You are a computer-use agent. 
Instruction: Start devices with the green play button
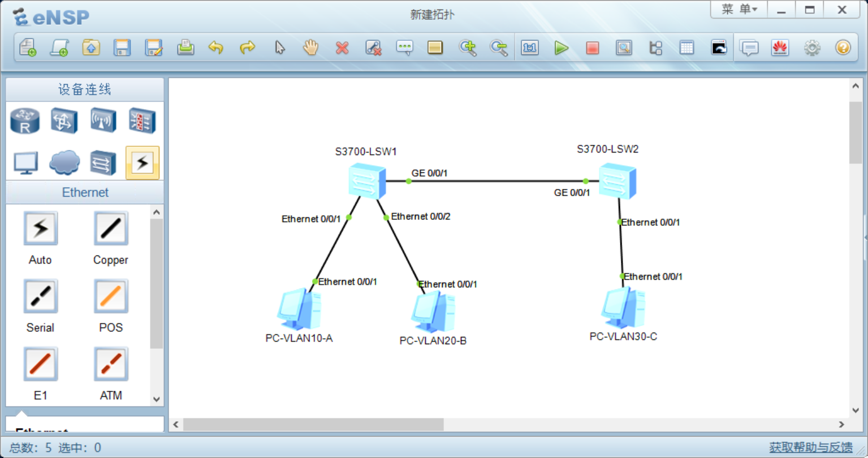[x=562, y=47]
